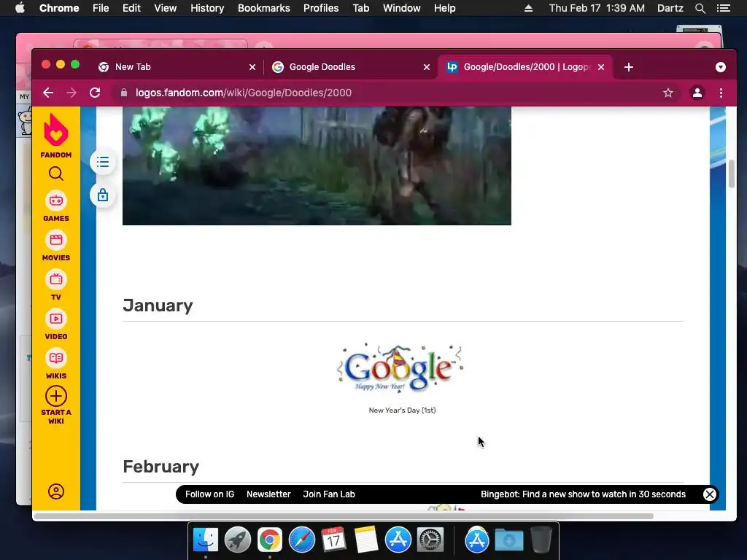
Task: Click the video player at top of page
Action: coord(317,166)
